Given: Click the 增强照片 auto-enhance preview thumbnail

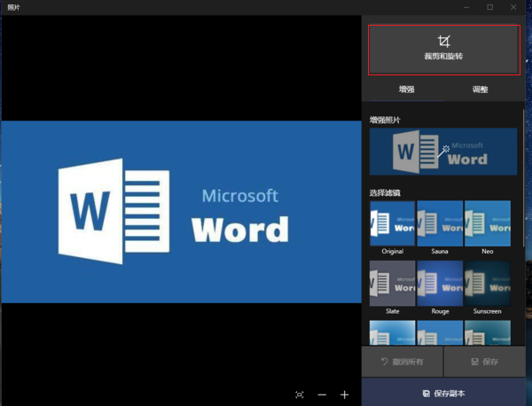Looking at the screenshot, I should 443,152.
